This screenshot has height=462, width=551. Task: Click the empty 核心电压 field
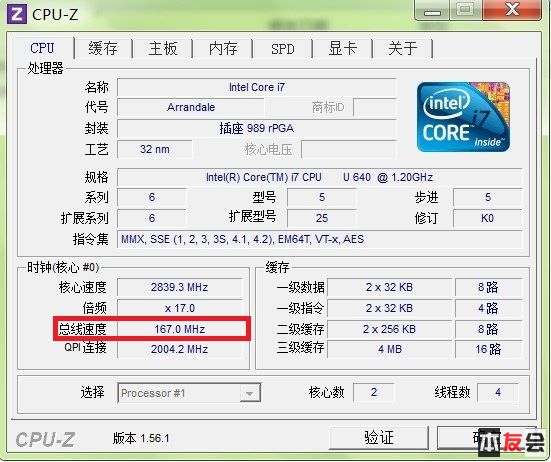pyautogui.click(x=349, y=149)
